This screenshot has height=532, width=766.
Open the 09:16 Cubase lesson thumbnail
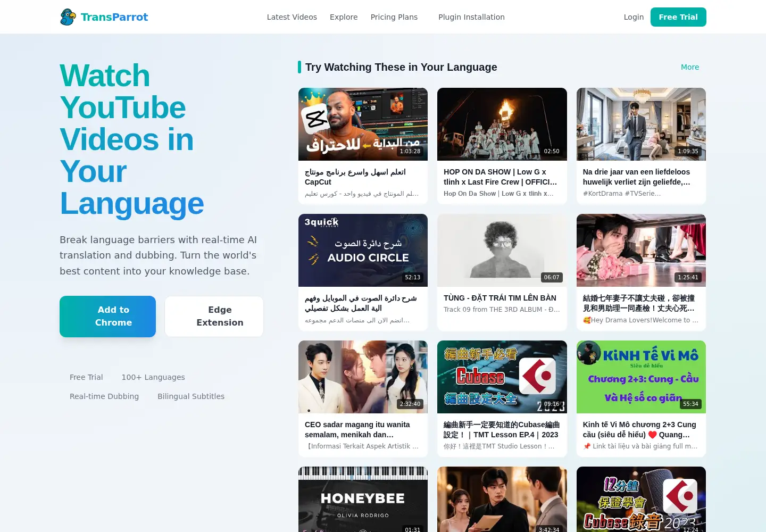point(502,377)
